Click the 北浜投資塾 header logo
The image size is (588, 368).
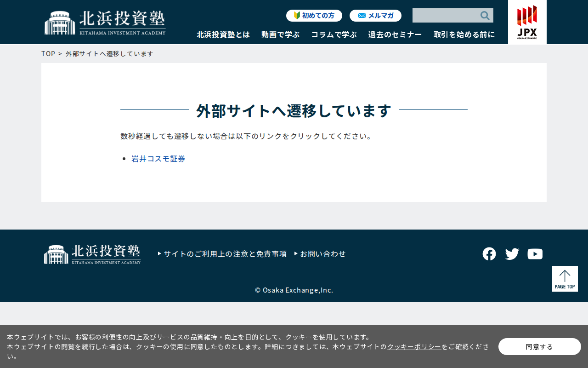[105, 23]
